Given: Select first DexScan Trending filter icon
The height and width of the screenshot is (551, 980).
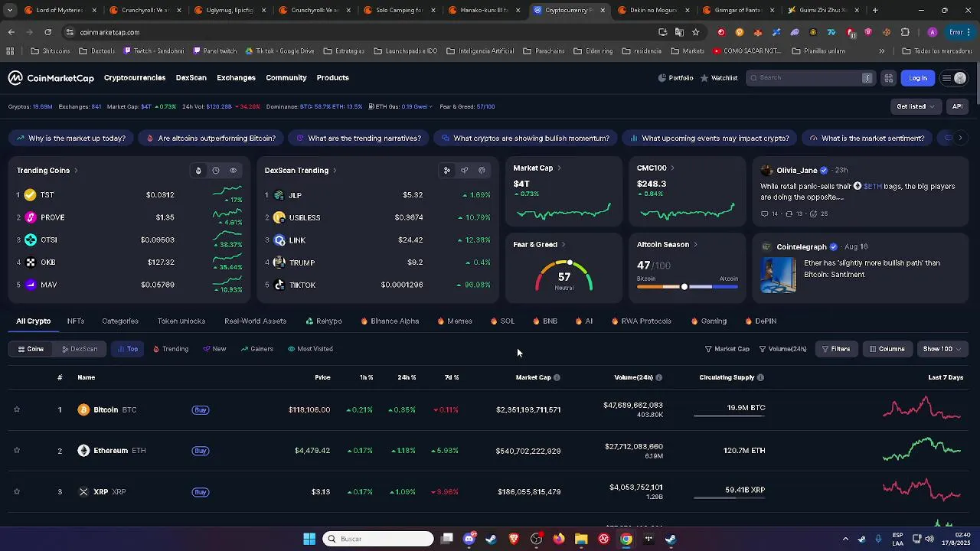Looking at the screenshot, I should point(446,171).
